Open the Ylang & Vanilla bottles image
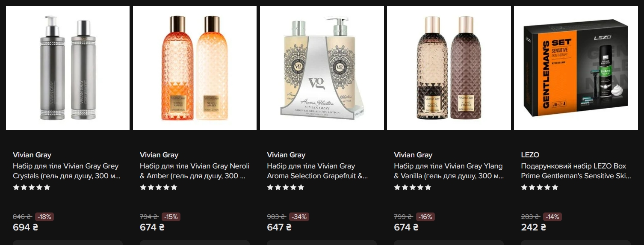The image size is (644, 245). click(449, 68)
